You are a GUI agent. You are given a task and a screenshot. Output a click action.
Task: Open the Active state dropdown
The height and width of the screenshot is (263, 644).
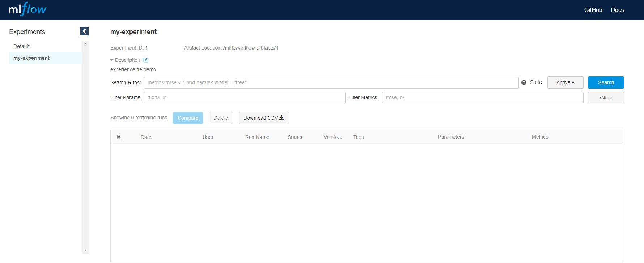565,82
